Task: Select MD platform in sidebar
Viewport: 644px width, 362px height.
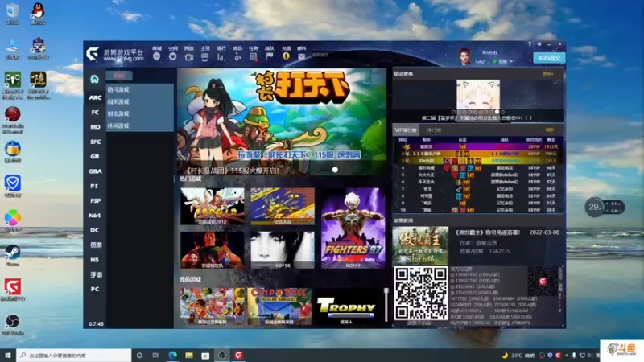Action: (x=95, y=127)
